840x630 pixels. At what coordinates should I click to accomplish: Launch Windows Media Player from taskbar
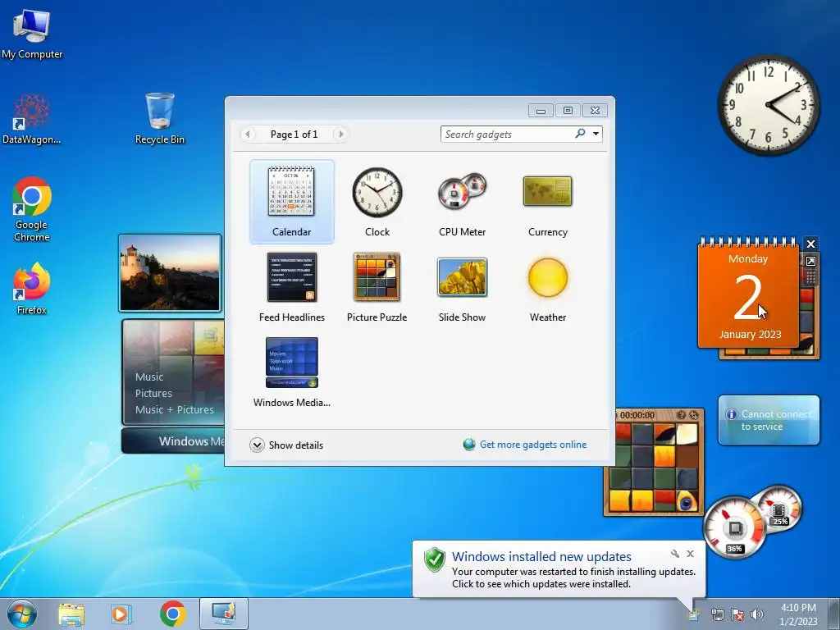(x=121, y=614)
